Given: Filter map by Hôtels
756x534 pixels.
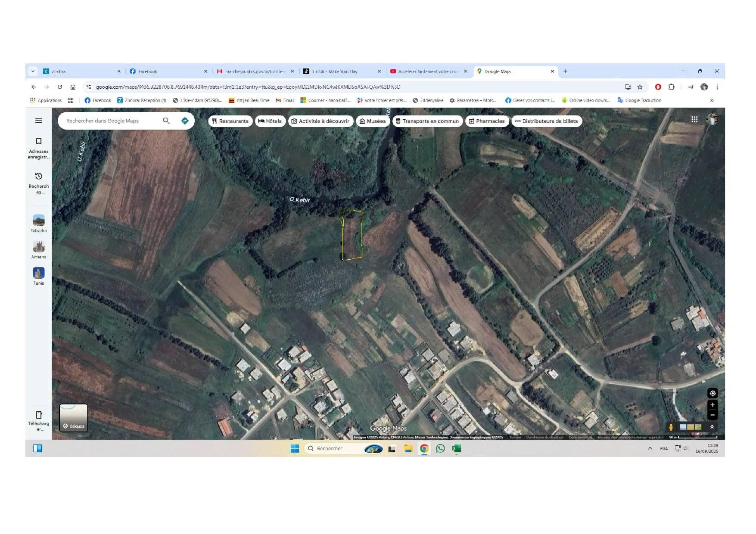Looking at the screenshot, I should click(270, 121).
